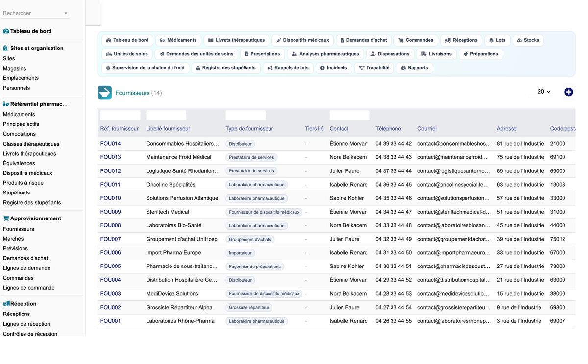Open the Préparations tab
The height and width of the screenshot is (364, 588).
point(481,54)
